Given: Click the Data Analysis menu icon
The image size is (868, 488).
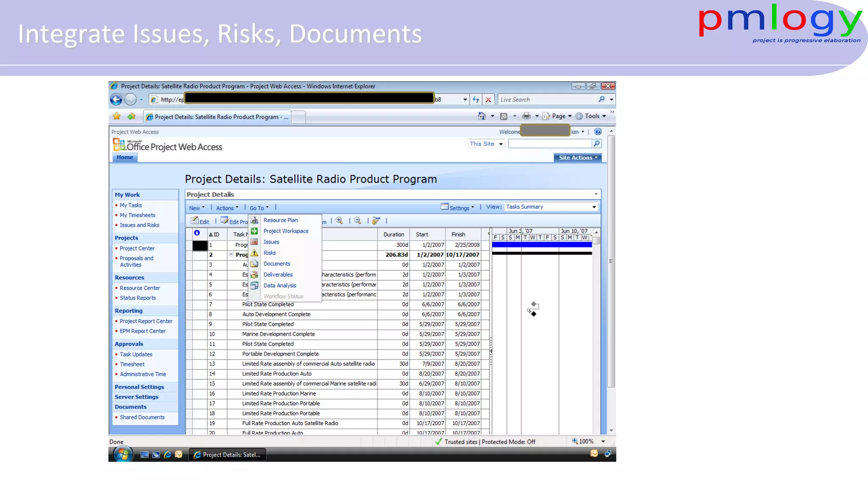Looking at the screenshot, I should click(254, 286).
